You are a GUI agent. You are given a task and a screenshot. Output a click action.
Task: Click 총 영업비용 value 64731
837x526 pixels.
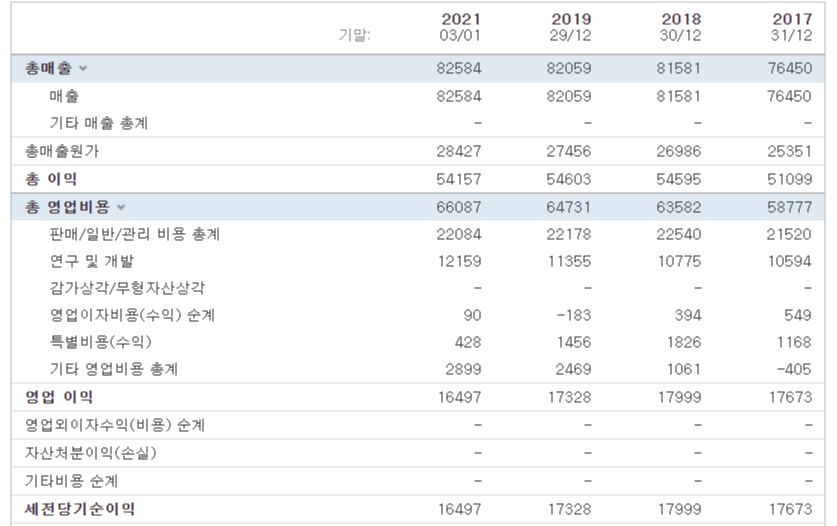click(x=569, y=207)
